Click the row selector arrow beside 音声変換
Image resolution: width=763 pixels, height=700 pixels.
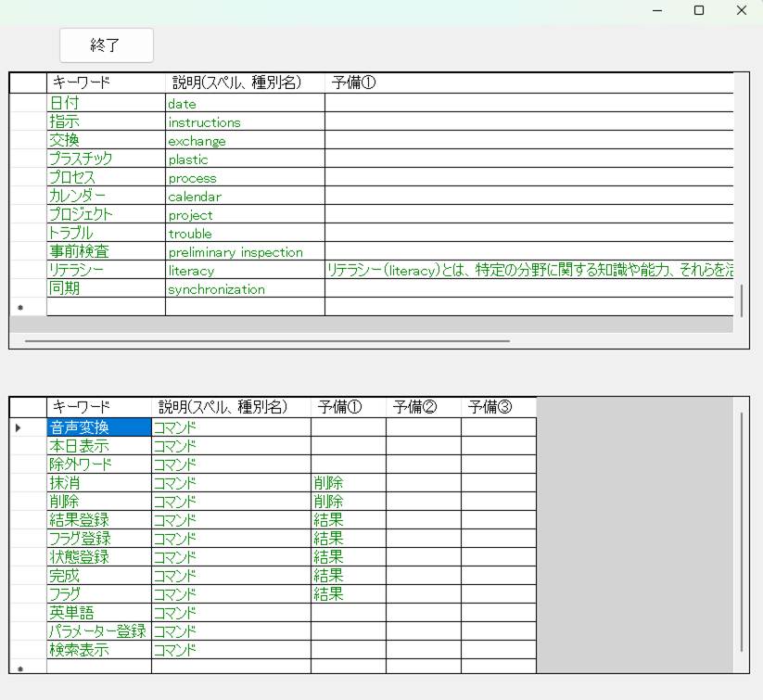tap(19, 427)
